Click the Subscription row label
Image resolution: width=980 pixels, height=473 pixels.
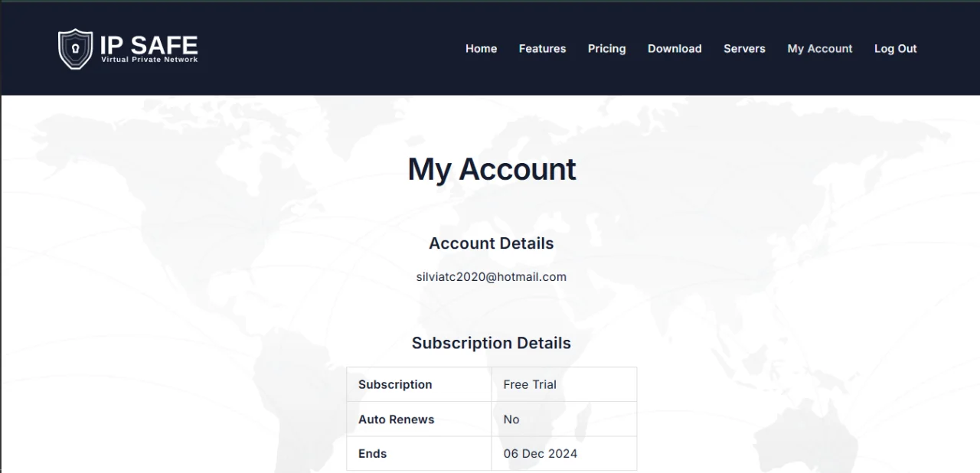point(395,384)
